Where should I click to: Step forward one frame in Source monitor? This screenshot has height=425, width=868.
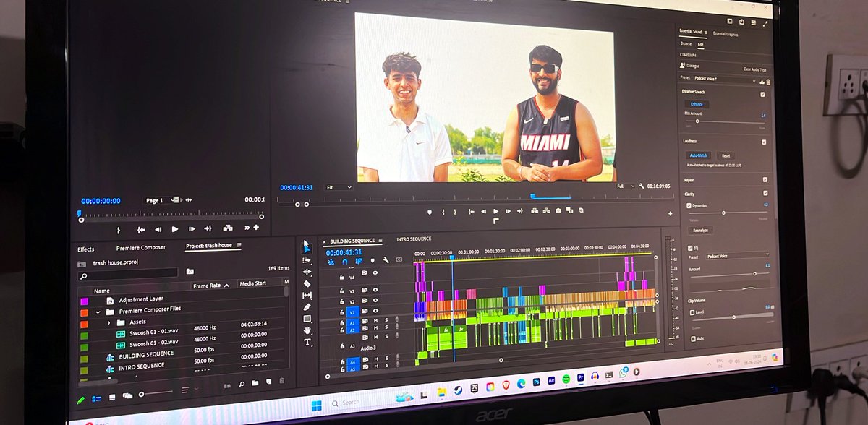pos(192,228)
